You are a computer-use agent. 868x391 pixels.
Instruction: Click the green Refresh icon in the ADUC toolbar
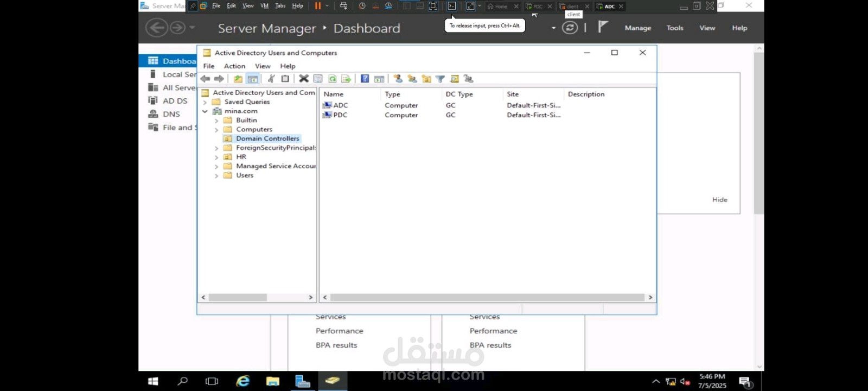click(332, 79)
